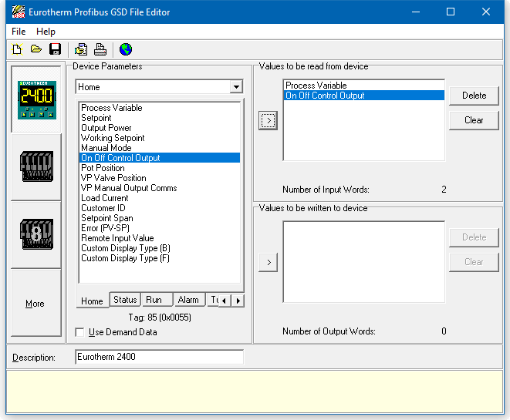Screen dimensions: 510x420
Task: Close the GSD File Editor window
Action: tap(486, 12)
